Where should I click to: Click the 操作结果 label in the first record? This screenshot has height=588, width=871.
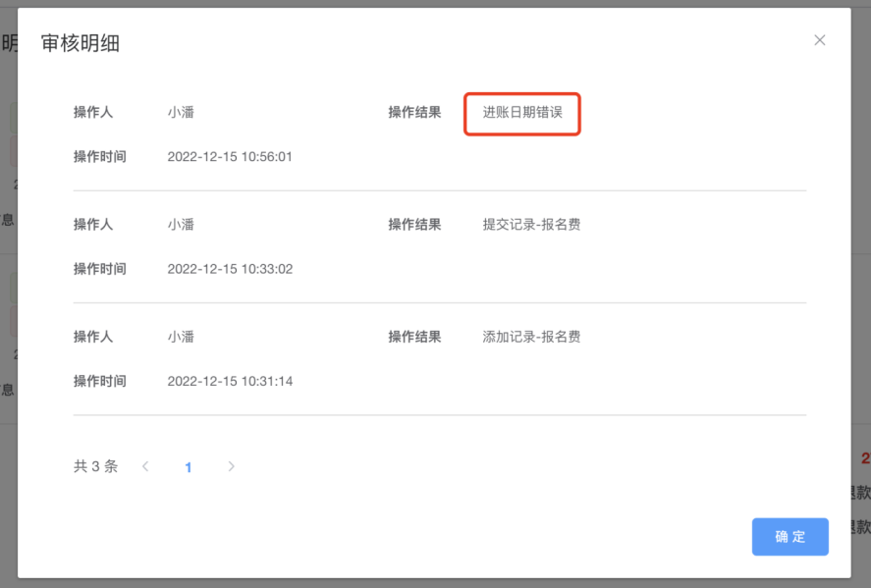[x=414, y=113]
